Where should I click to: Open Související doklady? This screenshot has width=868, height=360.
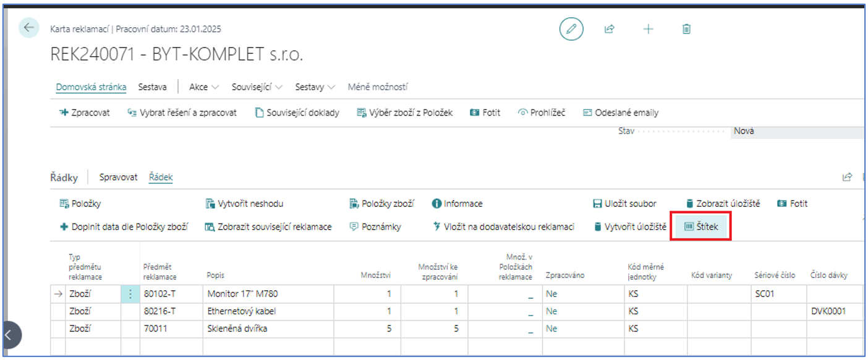coord(297,112)
